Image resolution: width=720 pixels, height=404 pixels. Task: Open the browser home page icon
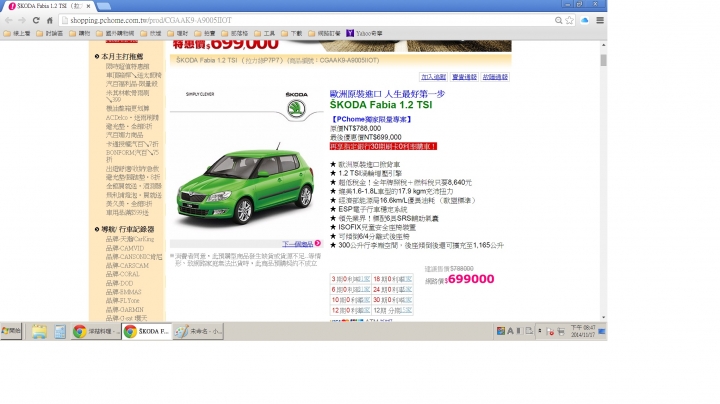50,20
